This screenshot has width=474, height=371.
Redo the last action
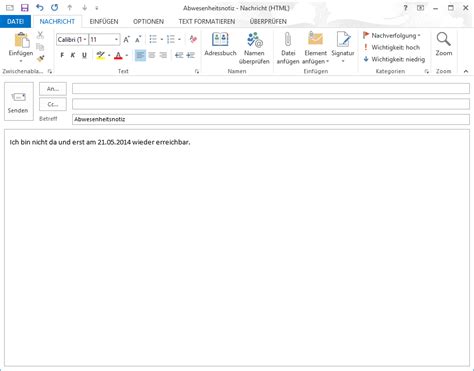(55, 8)
